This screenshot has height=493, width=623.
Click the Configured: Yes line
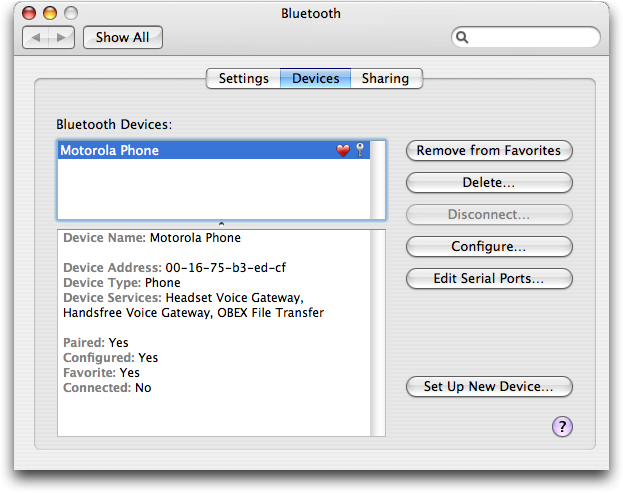110,358
